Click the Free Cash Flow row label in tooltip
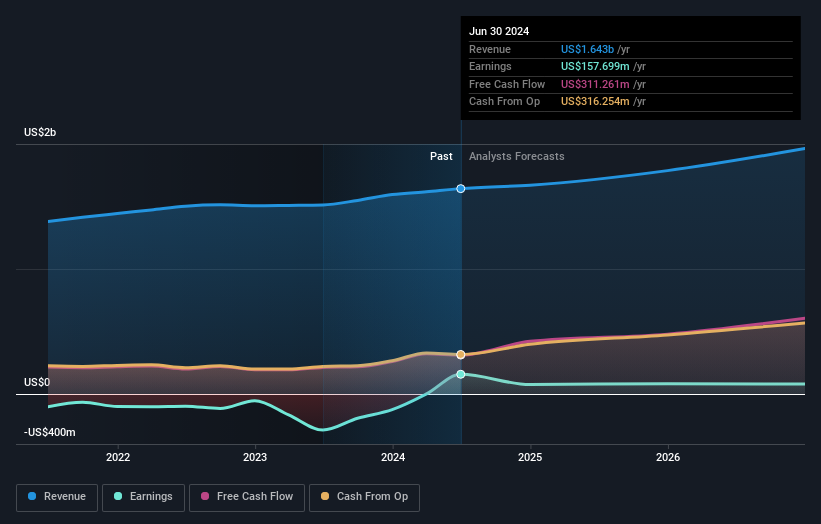821x524 pixels. coord(507,84)
